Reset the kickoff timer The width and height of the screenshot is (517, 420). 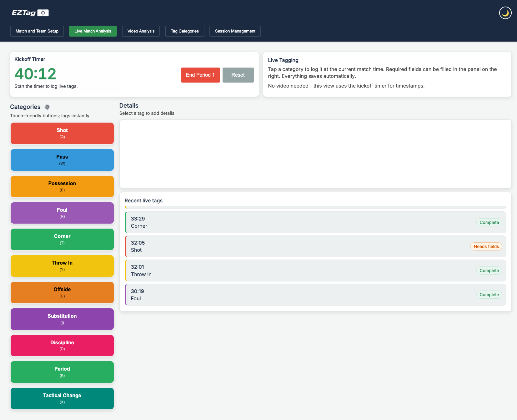click(238, 75)
